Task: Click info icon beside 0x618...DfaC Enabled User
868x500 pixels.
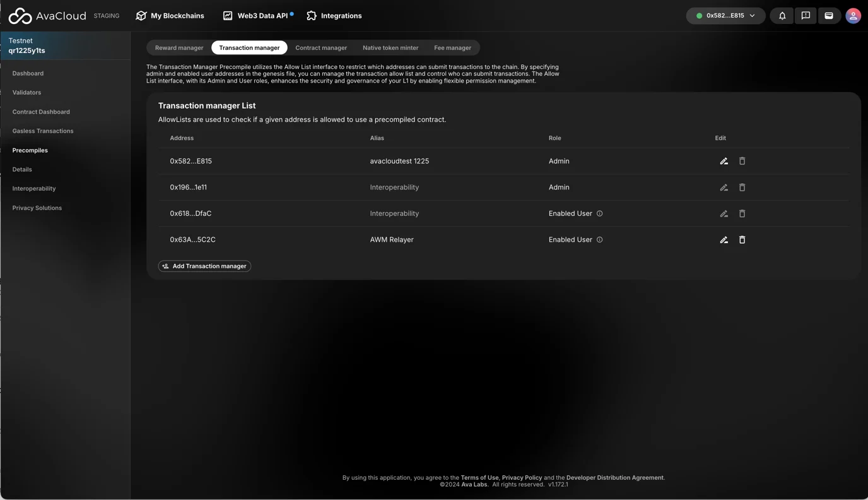Action: [599, 213]
